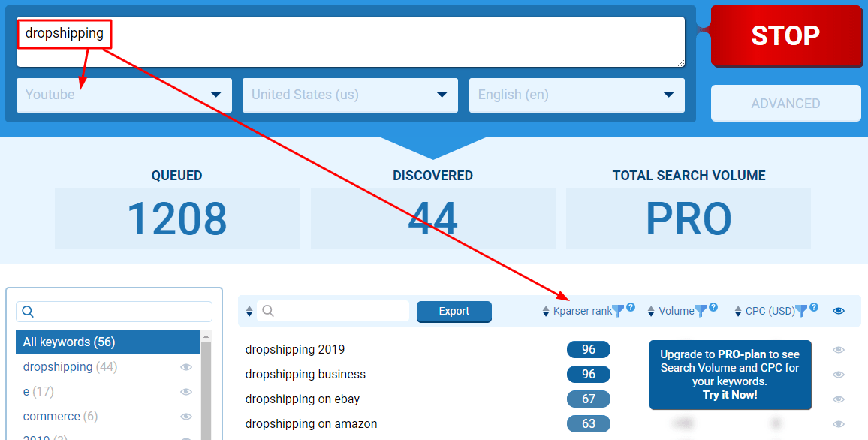Open the United States (us) country dropdown
Image resolution: width=868 pixels, height=440 pixels.
click(350, 95)
